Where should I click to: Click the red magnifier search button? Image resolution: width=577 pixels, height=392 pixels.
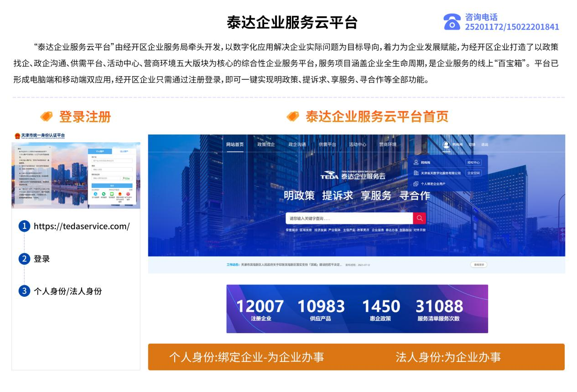419,218
